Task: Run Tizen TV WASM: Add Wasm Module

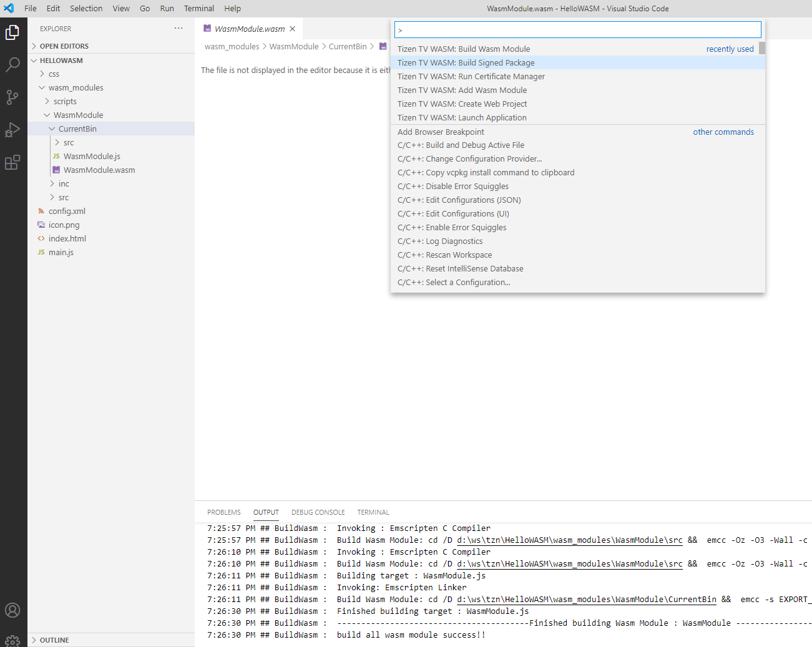Action: point(578,90)
